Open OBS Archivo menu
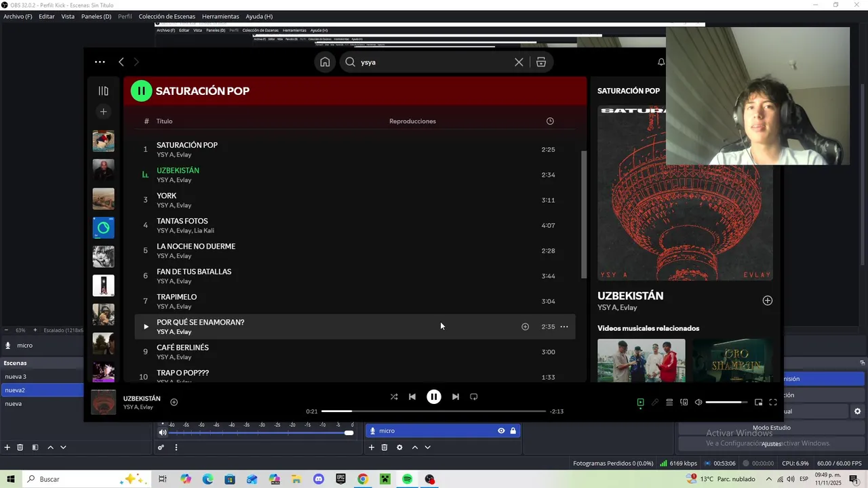The height and width of the screenshot is (488, 868). pos(18,16)
